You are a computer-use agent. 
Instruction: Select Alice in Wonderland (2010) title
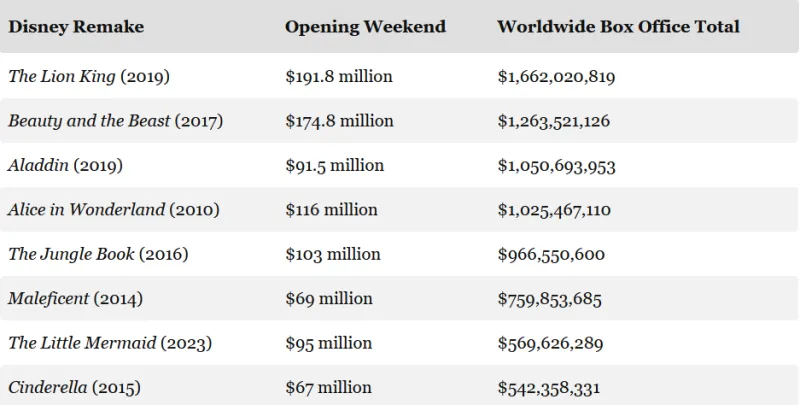pos(113,210)
